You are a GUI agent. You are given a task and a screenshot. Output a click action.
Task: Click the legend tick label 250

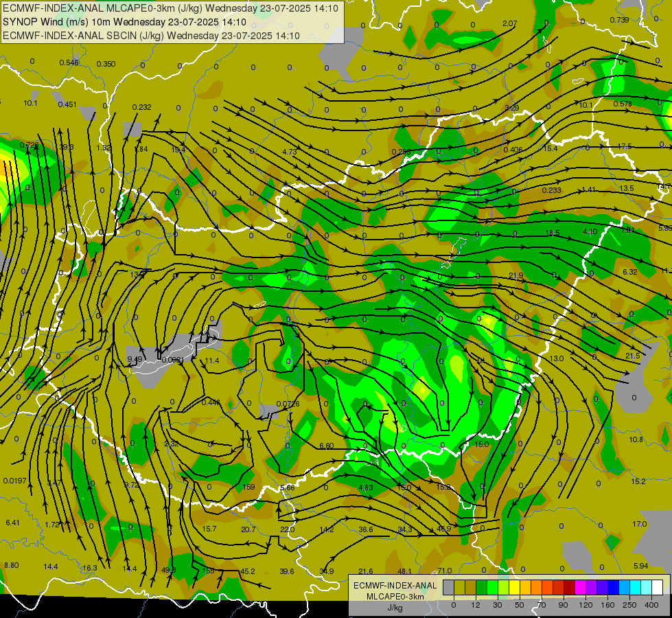[629, 605]
